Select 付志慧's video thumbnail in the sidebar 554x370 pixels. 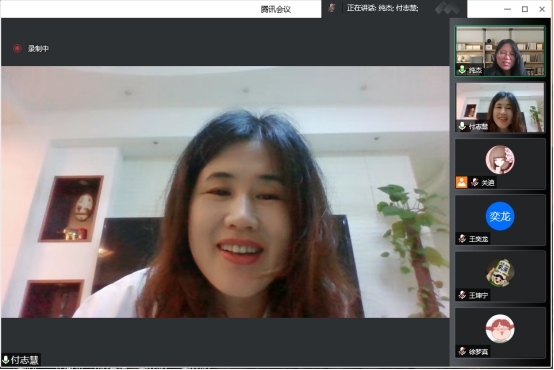pyautogui.click(x=500, y=107)
